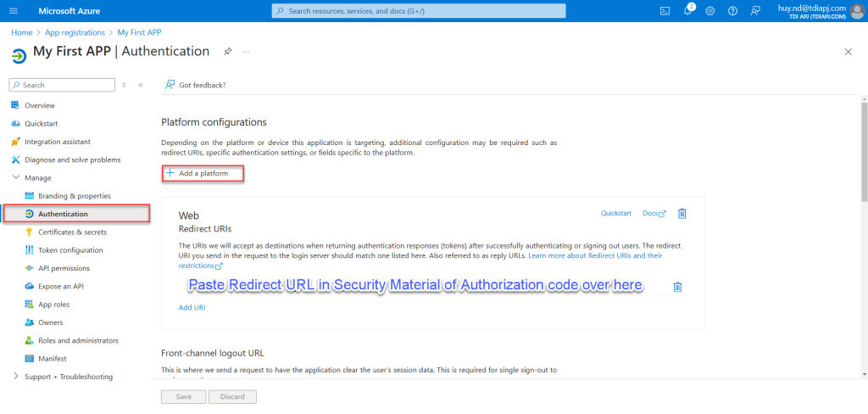Click the Got feedback? button
This screenshot has width=868, height=414.
[x=196, y=85]
